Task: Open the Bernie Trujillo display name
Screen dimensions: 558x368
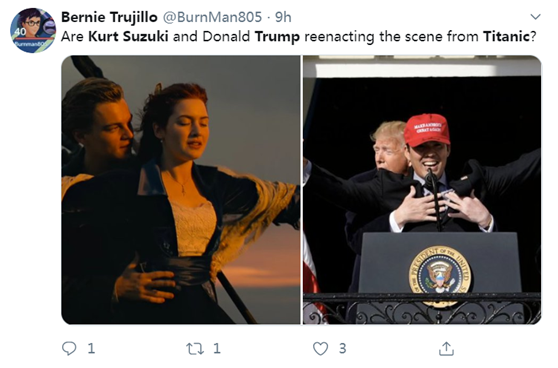Action: [x=109, y=17]
